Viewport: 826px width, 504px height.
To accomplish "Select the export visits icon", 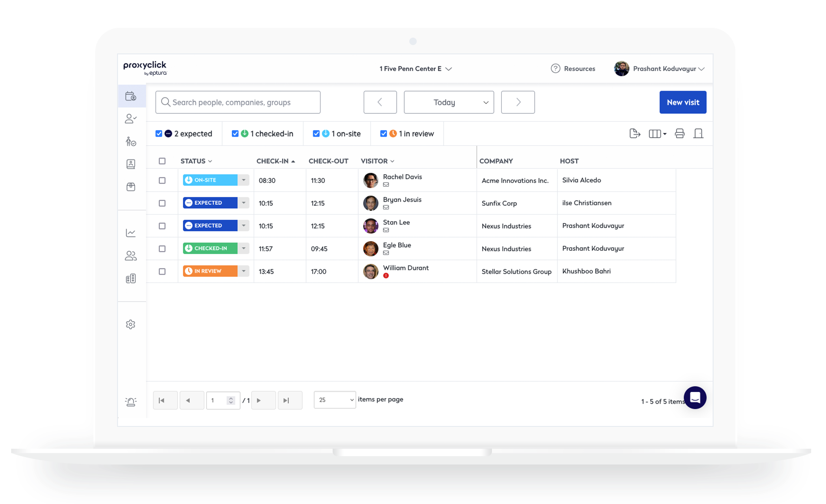I will [635, 133].
